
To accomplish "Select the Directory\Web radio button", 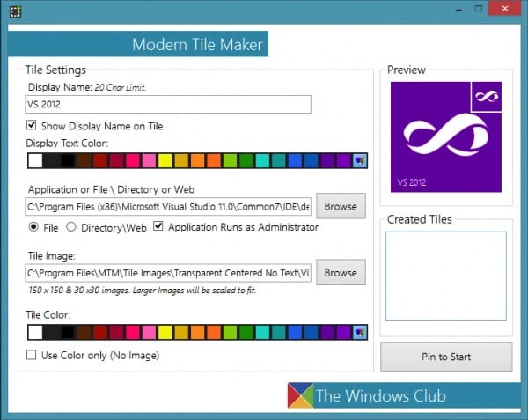I will tap(71, 228).
